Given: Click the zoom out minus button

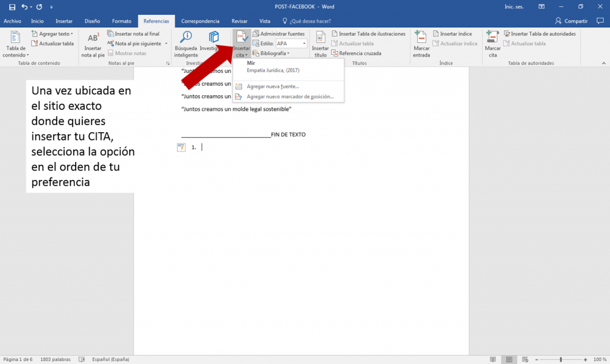Looking at the screenshot, I should click(x=537, y=360).
